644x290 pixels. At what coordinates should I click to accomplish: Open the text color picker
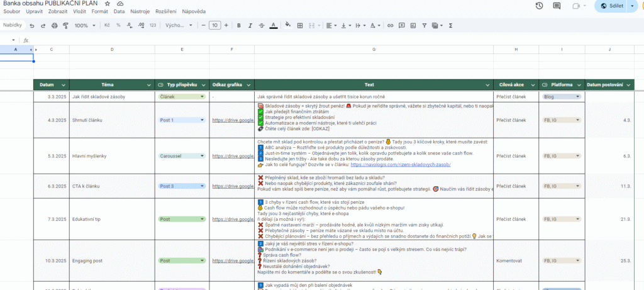[x=273, y=26]
